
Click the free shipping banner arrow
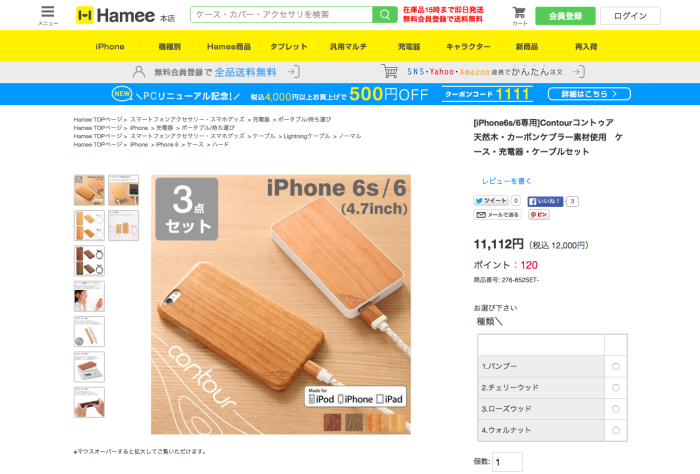(x=294, y=72)
